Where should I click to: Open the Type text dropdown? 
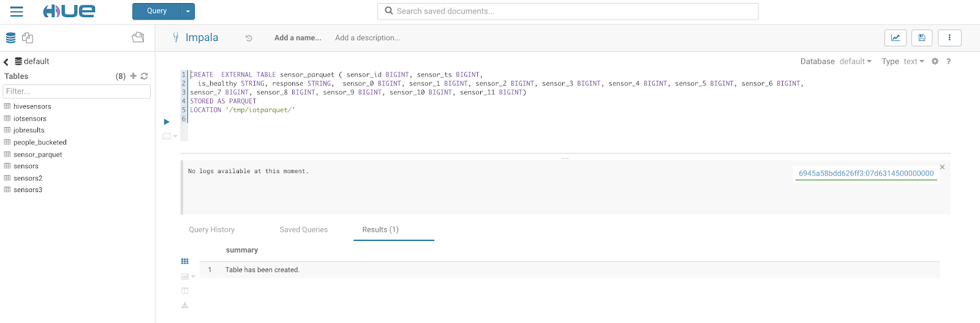[x=913, y=61]
